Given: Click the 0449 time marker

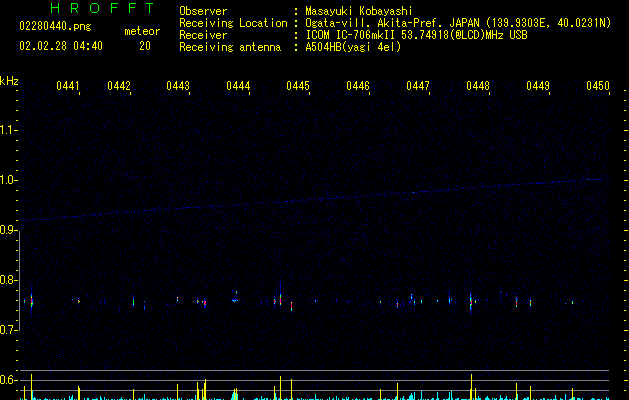Looking at the screenshot, I should point(538,86).
